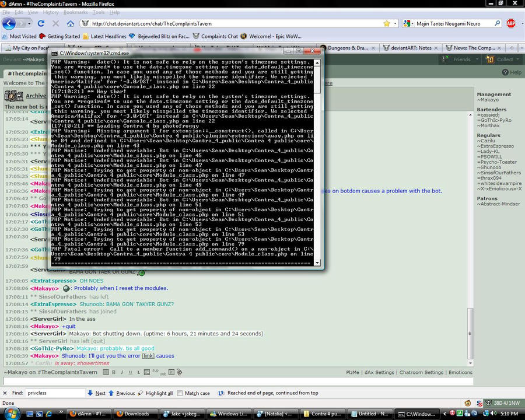Click the Find text input field

pos(56,393)
